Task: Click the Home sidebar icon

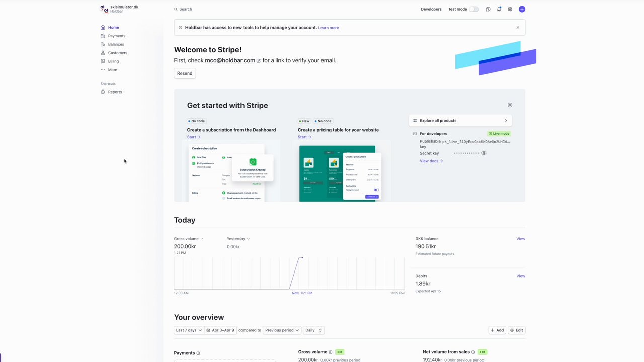Action: click(103, 28)
